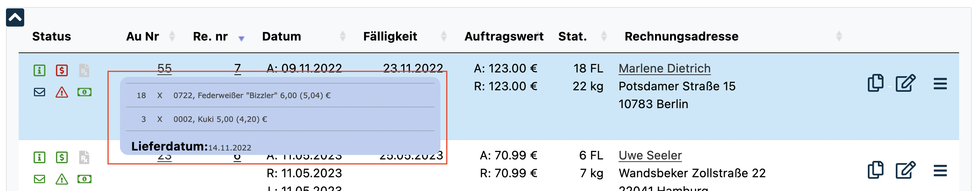Open order number 55 link
This screenshot has width=980, height=191.
[x=164, y=68]
